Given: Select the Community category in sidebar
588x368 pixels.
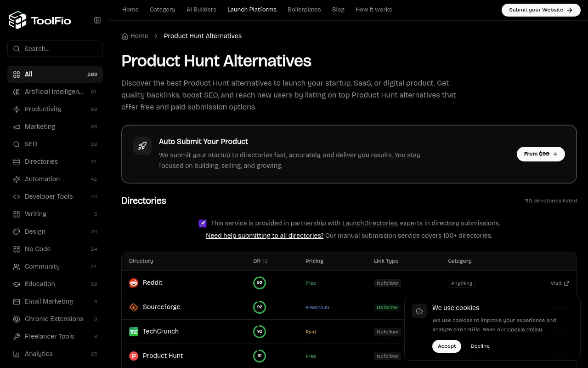Looking at the screenshot, I should [x=55, y=267].
